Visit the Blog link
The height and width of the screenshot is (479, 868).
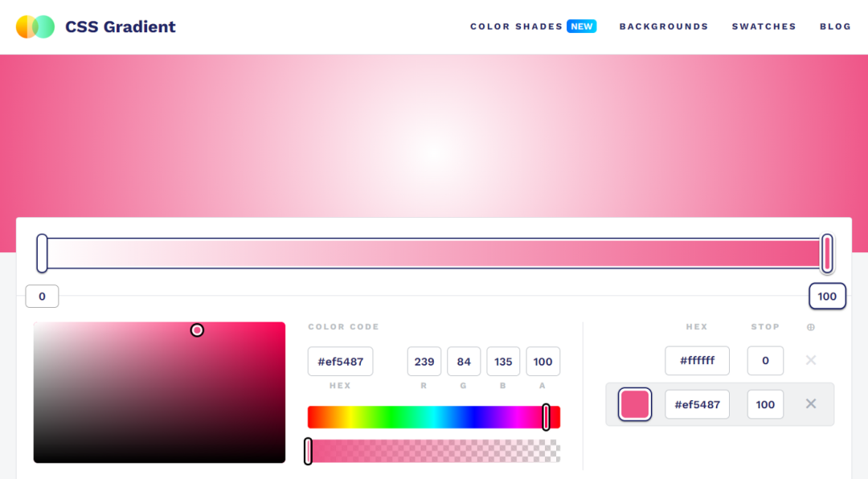click(835, 27)
